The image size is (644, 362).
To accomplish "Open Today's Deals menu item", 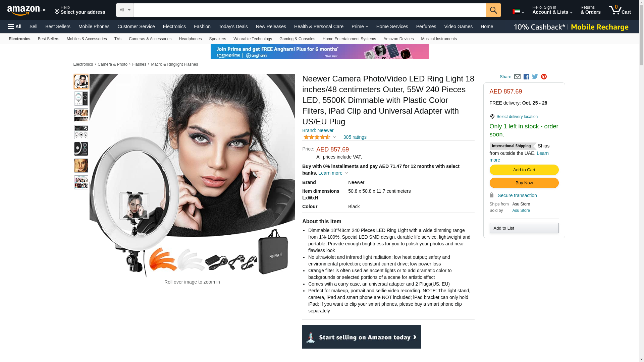I will (233, 26).
